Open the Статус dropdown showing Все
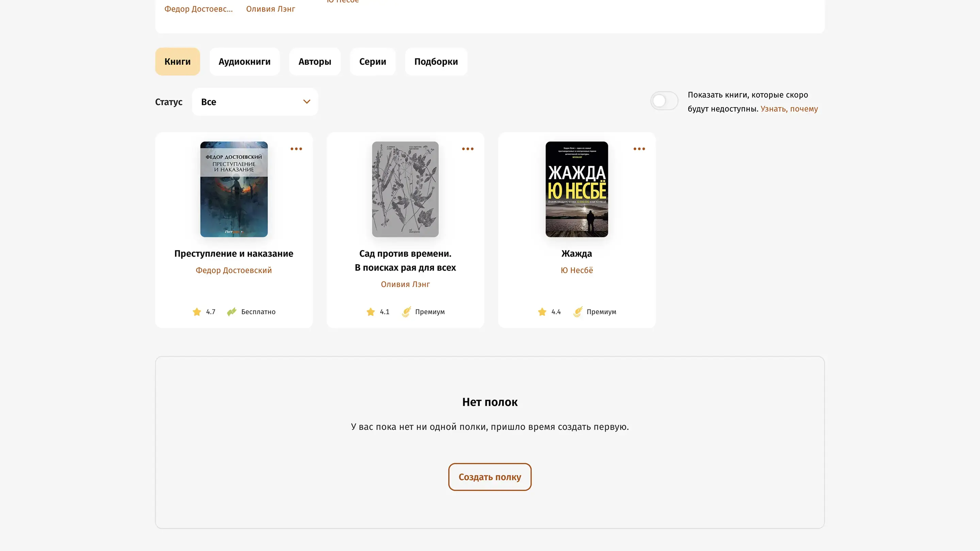980x551 pixels. (255, 102)
